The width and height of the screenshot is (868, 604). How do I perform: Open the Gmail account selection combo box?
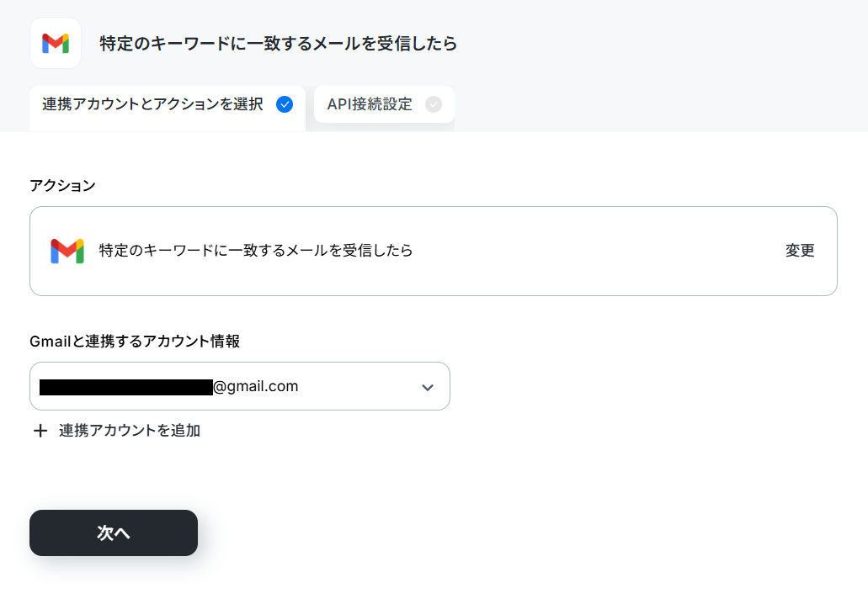(240, 386)
